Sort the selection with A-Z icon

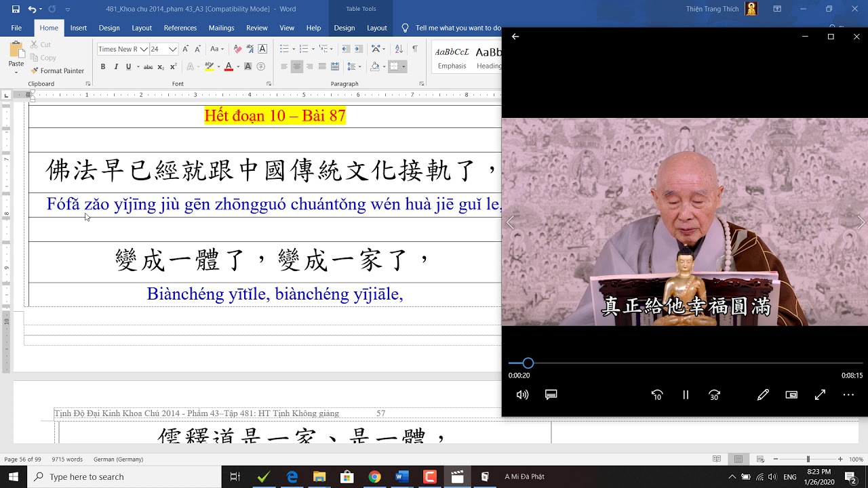pyautogui.click(x=398, y=49)
